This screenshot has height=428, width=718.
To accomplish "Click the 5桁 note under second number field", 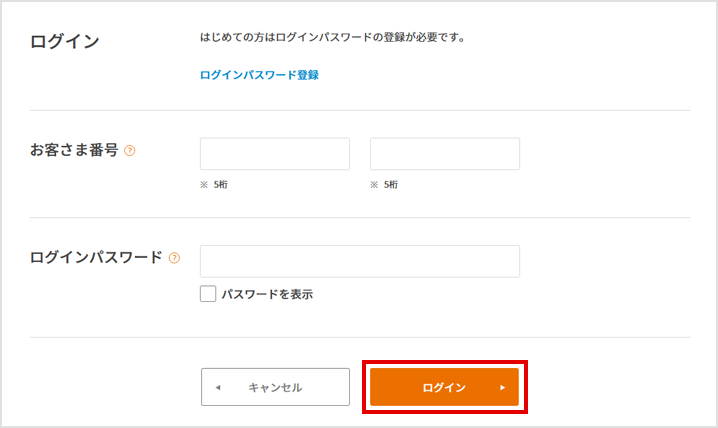I will [392, 185].
